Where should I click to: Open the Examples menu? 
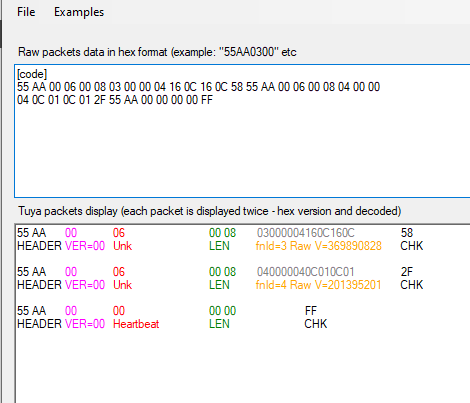pos(79,12)
